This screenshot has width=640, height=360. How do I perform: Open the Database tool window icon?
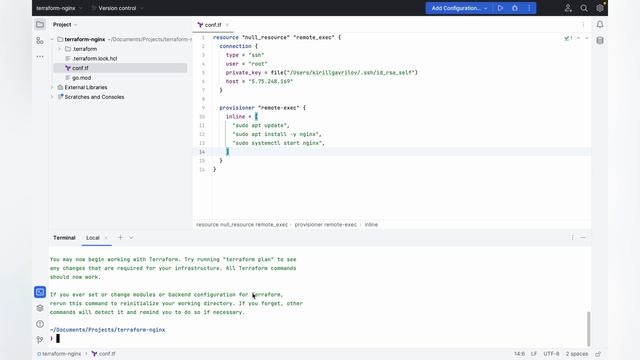coord(600,40)
